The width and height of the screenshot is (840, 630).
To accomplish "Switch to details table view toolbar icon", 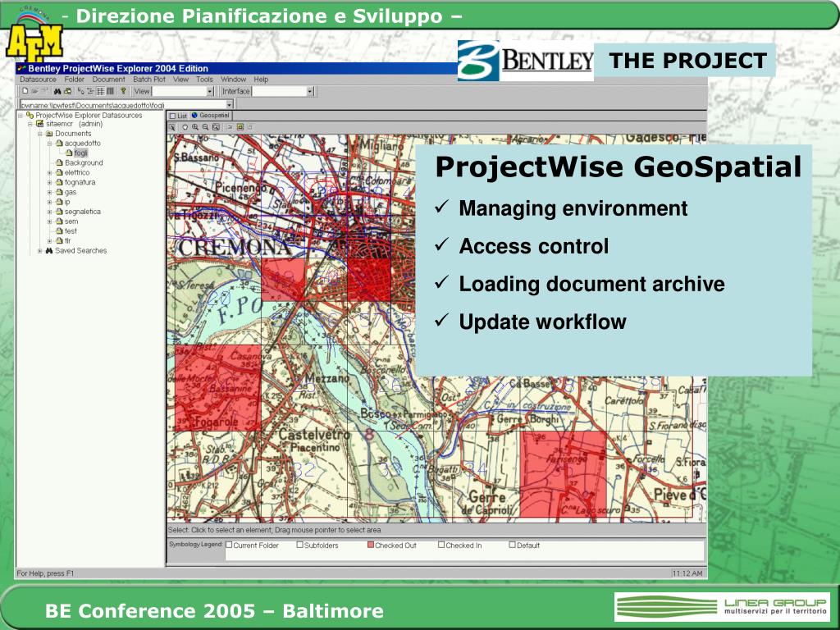I will (100, 91).
